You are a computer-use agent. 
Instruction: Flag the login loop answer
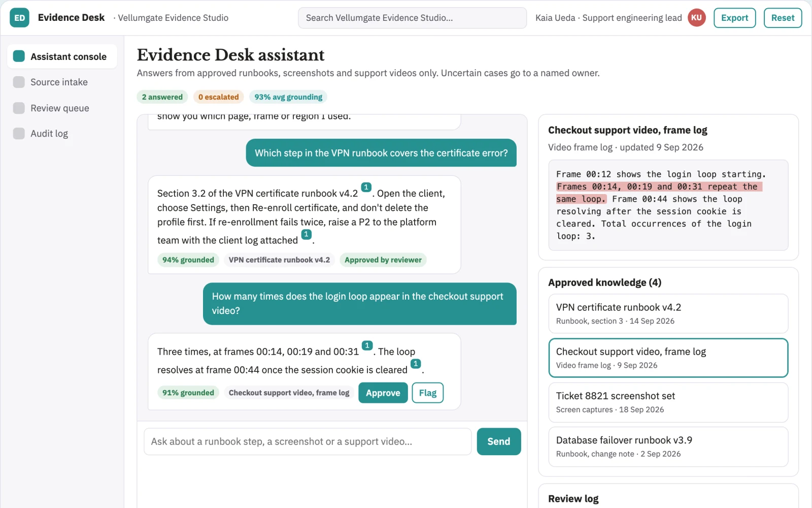(x=427, y=393)
